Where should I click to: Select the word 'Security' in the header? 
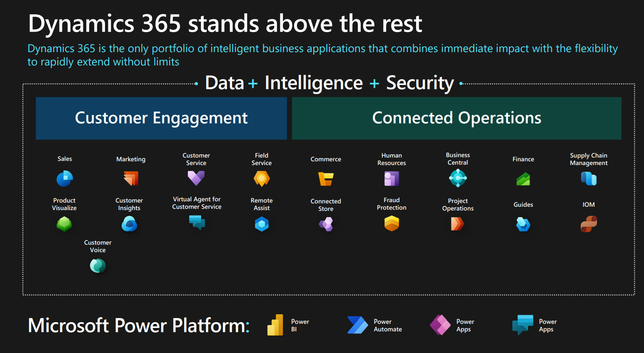pos(420,83)
